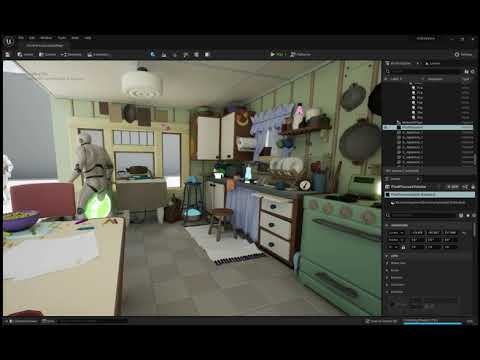480x360 pixels.
Task: Open the Location dropdown in Transform
Action: tap(396, 233)
